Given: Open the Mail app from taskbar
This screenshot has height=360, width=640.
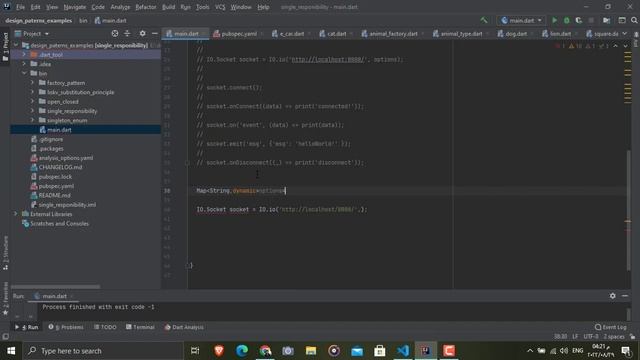Looking at the screenshot, I should (357, 351).
